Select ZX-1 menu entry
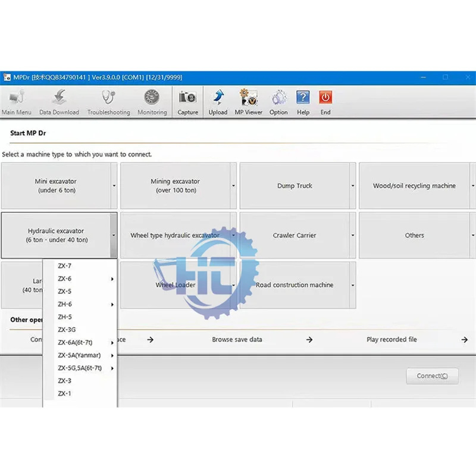The height and width of the screenshot is (476, 476). [80, 393]
